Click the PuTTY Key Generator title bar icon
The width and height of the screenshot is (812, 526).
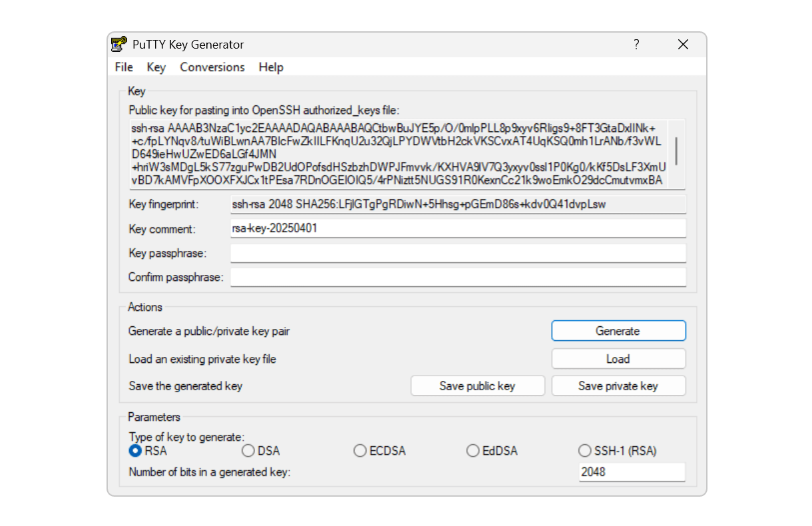119,45
